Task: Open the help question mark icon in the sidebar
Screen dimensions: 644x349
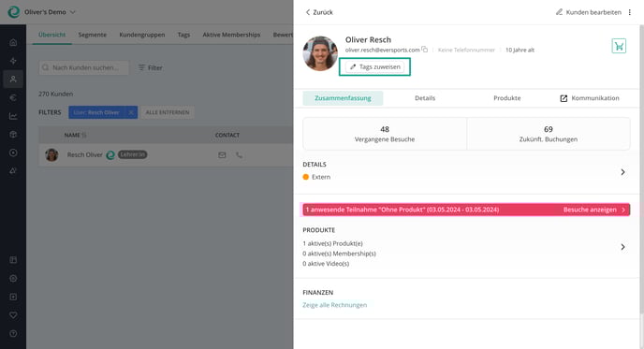Action: coord(13,333)
